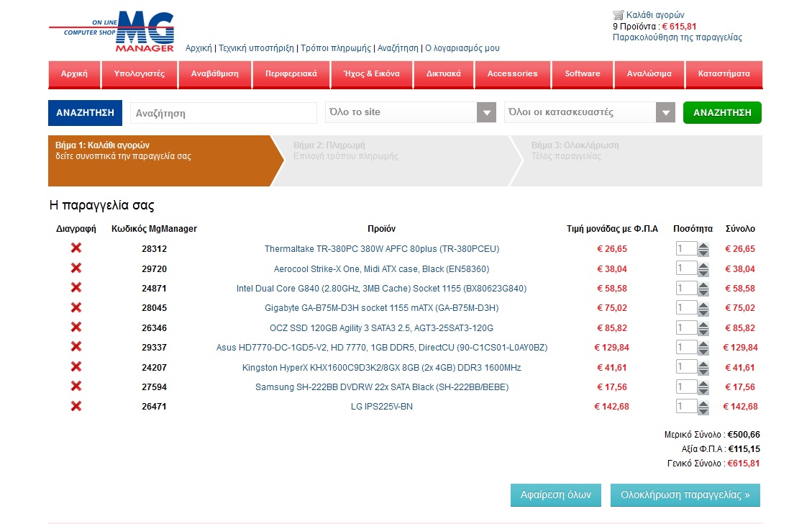812x524 pixels.
Task: Open Gigabyte GA-B75M-D3H product link
Action: (382, 308)
